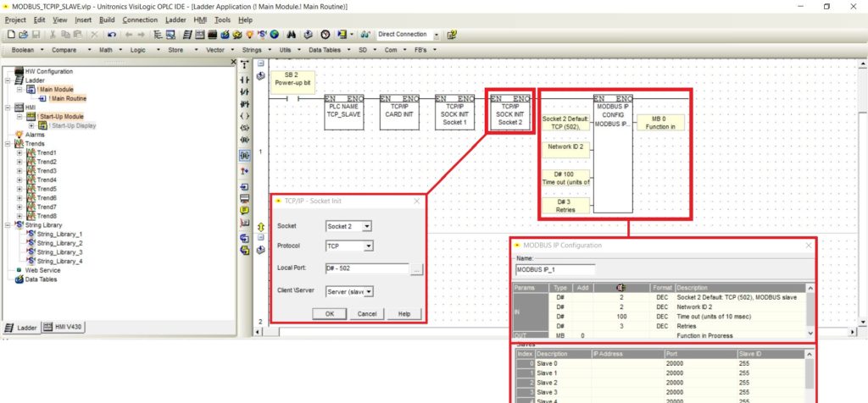This screenshot has width=868, height=403.
Task: Click the yellow up-down arrows rung icon
Action: (261, 227)
